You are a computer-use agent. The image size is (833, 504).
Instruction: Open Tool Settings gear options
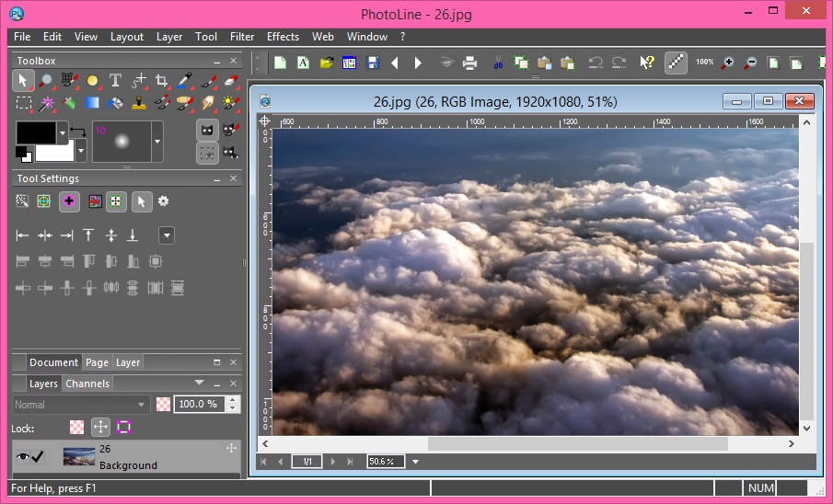coord(163,201)
